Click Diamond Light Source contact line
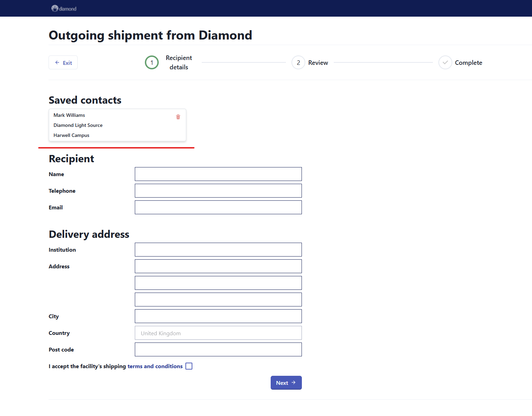This screenshot has width=532, height=416. (x=78, y=125)
